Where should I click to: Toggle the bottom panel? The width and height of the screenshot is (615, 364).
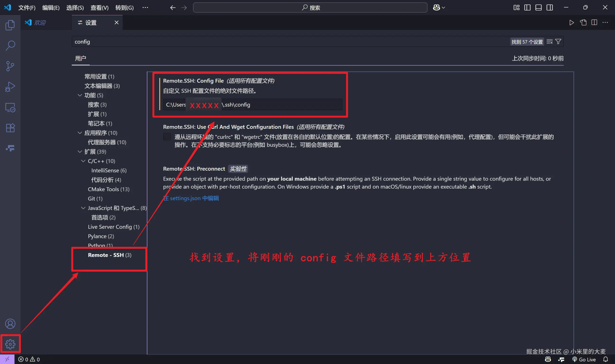(539, 8)
